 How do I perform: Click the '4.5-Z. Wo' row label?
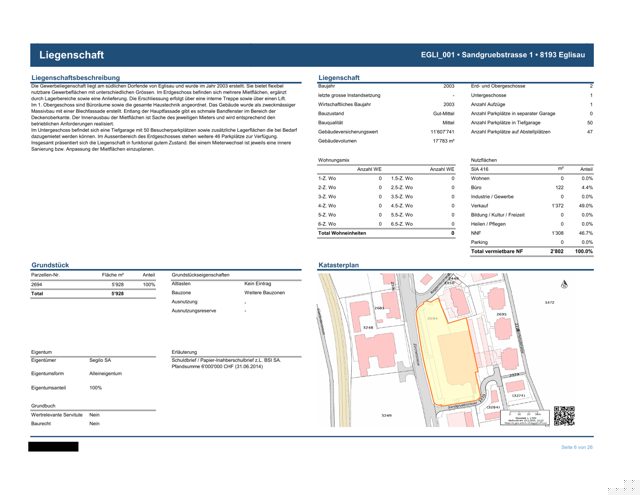click(x=402, y=206)
